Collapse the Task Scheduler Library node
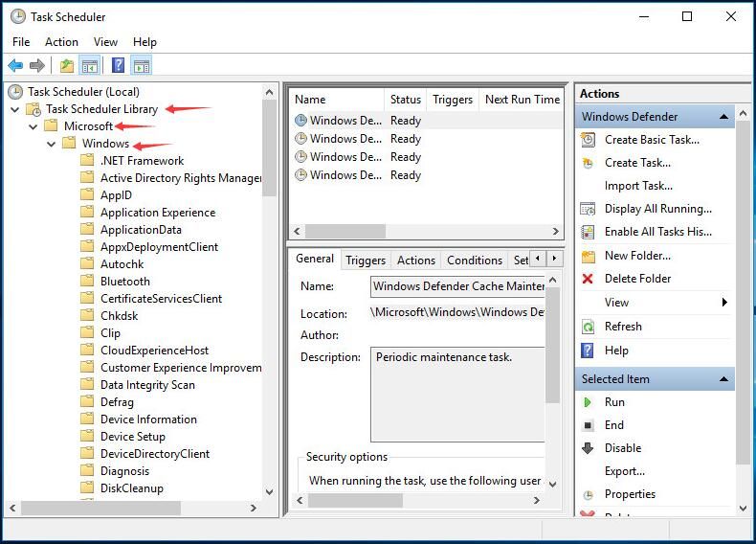This screenshot has width=756, height=544. [x=15, y=109]
